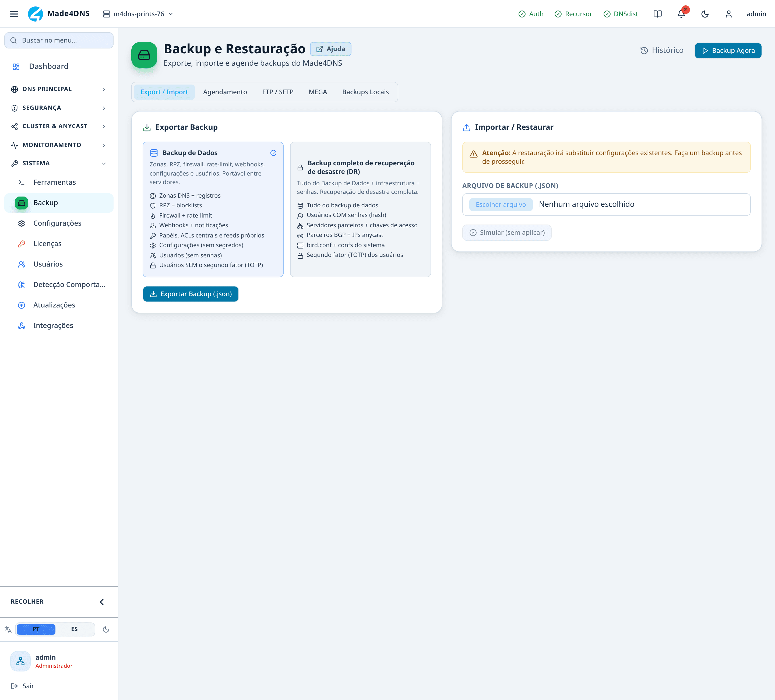This screenshot has width=775, height=700.
Task: Click the database icon of Backup de Dados
Action: coord(154,153)
